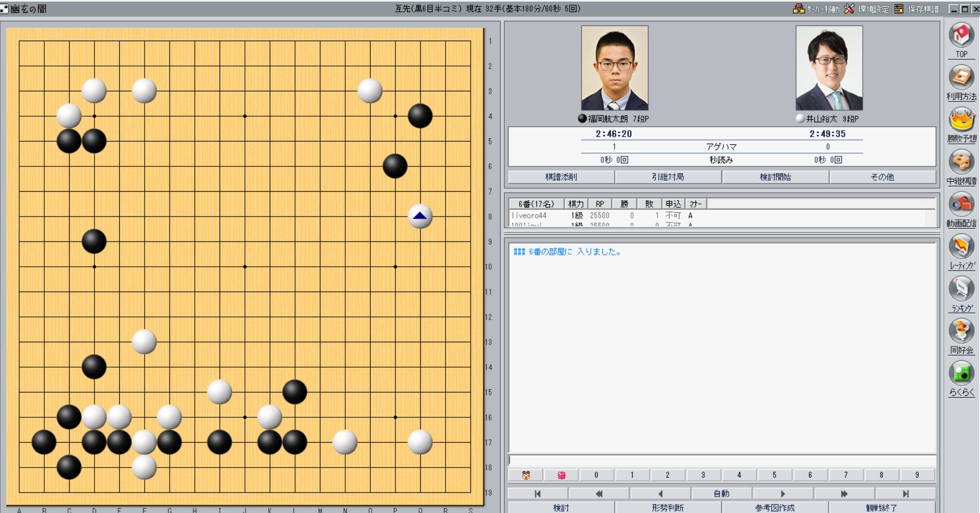Focus the chat message input field

click(x=722, y=460)
